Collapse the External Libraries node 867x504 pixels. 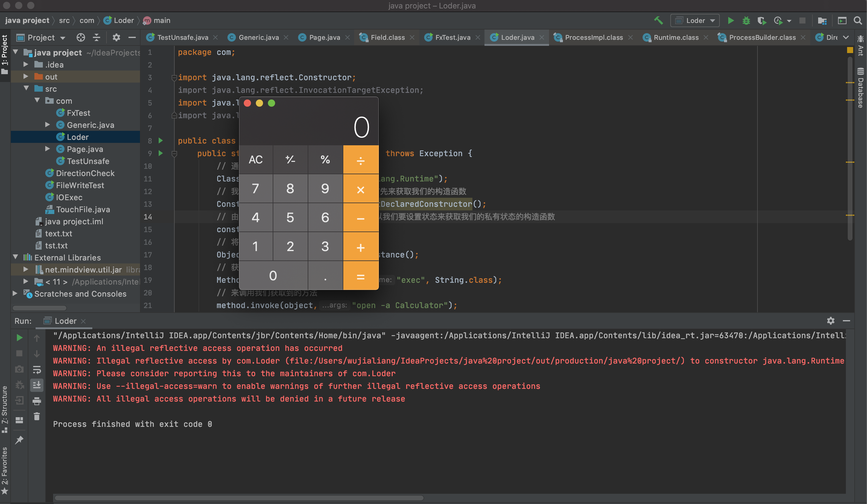(x=15, y=257)
